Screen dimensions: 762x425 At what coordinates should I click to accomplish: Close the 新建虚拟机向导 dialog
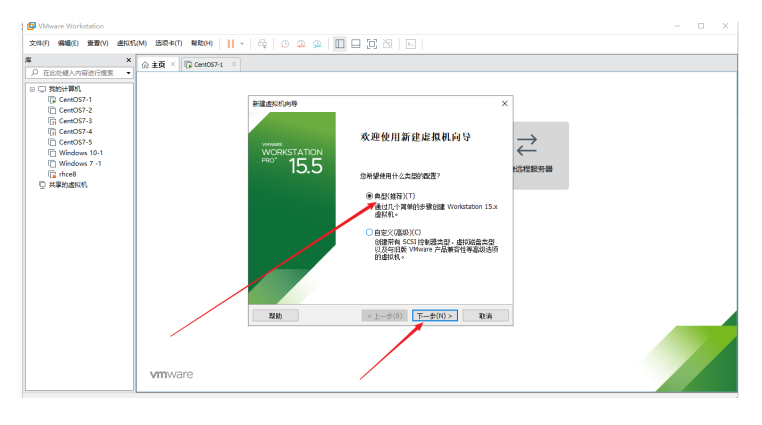[504, 103]
